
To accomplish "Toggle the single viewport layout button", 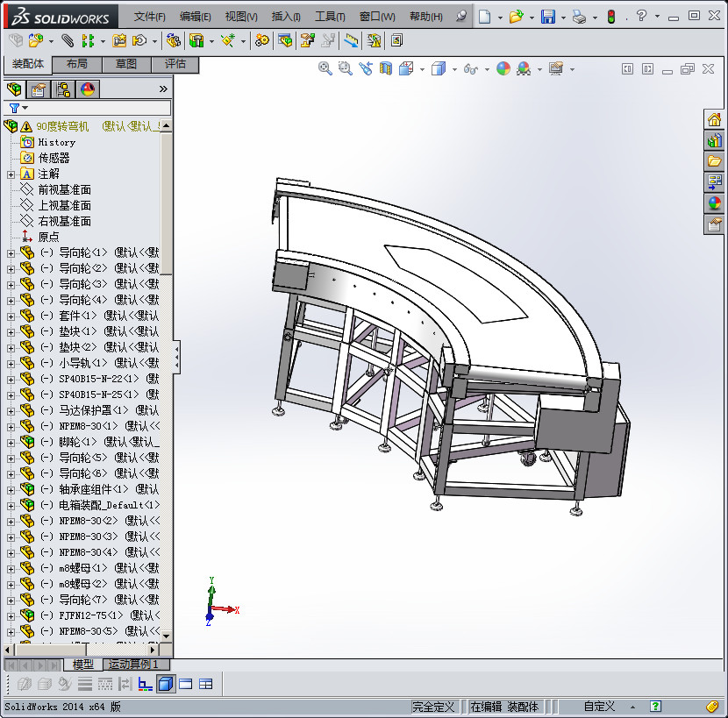I will [x=185, y=684].
